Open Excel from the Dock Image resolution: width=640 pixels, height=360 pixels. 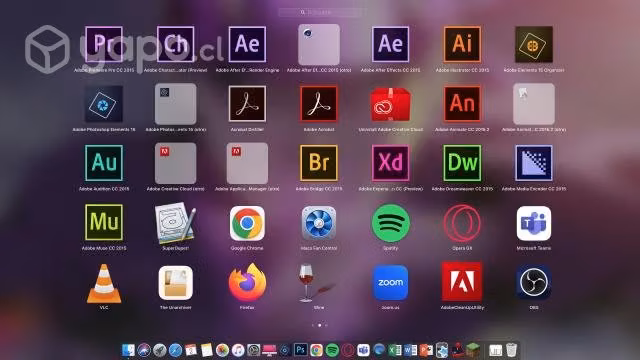tap(395, 350)
